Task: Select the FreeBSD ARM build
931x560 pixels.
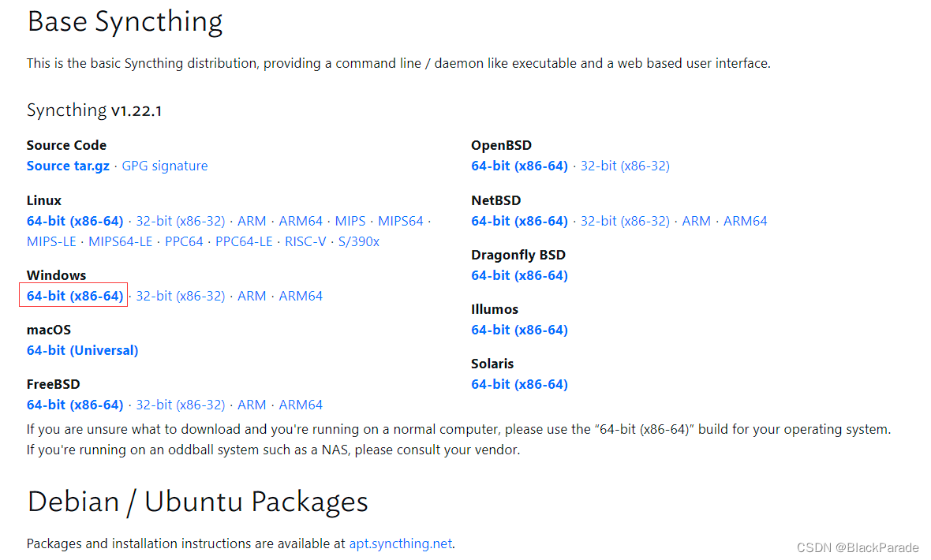Action: 252,405
